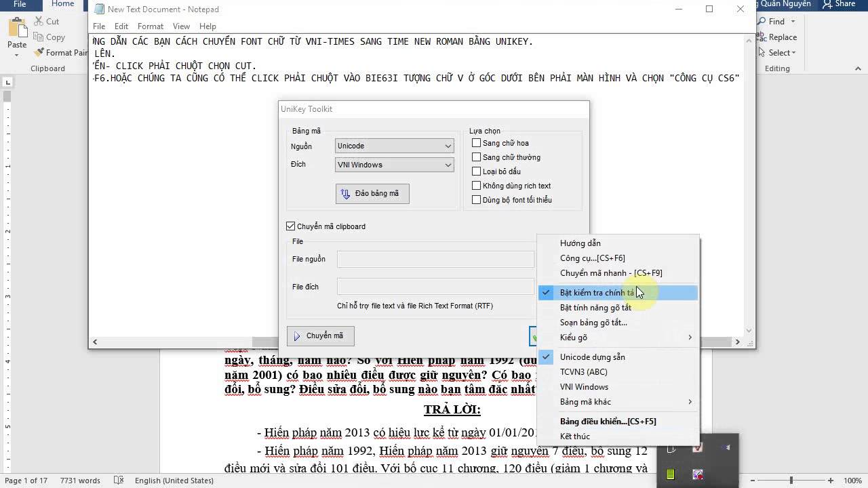The width and height of the screenshot is (868, 488).
Task: Collapse the Word ribbon with the caret
Action: pos(857,68)
